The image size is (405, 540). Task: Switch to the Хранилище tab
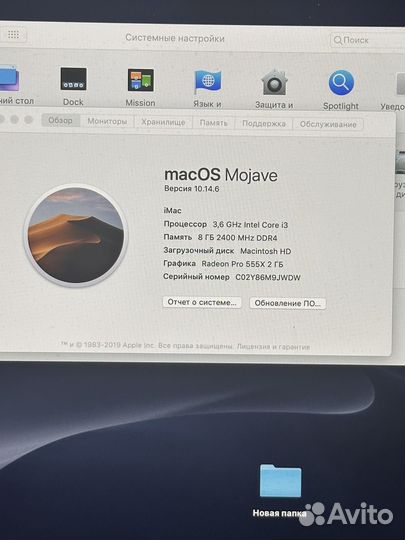163,122
